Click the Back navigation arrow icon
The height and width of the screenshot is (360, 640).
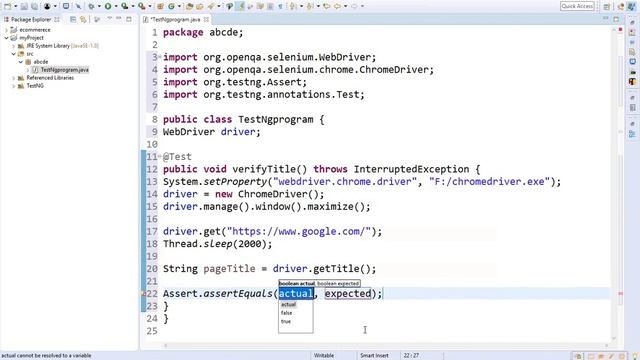[337, 6]
